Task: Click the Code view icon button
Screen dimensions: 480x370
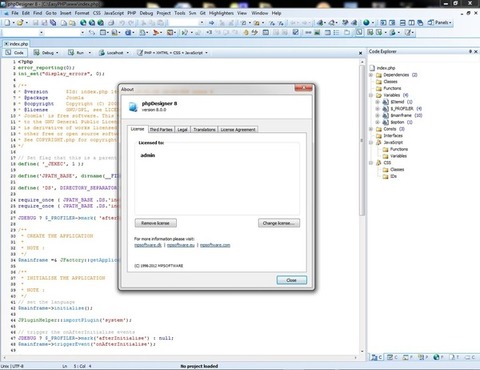Action: tap(14, 53)
